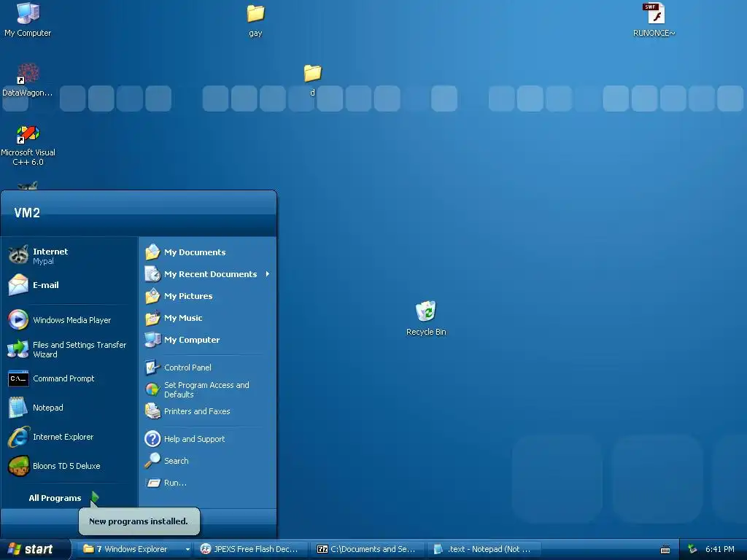This screenshot has height=560, width=747.
Task: Open My Pictures folder
Action: point(208,296)
